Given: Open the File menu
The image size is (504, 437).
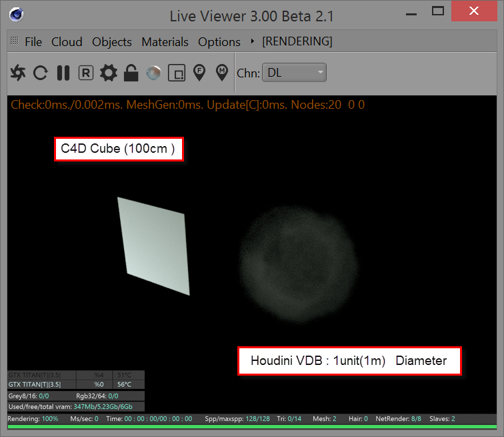Looking at the screenshot, I should [x=33, y=42].
